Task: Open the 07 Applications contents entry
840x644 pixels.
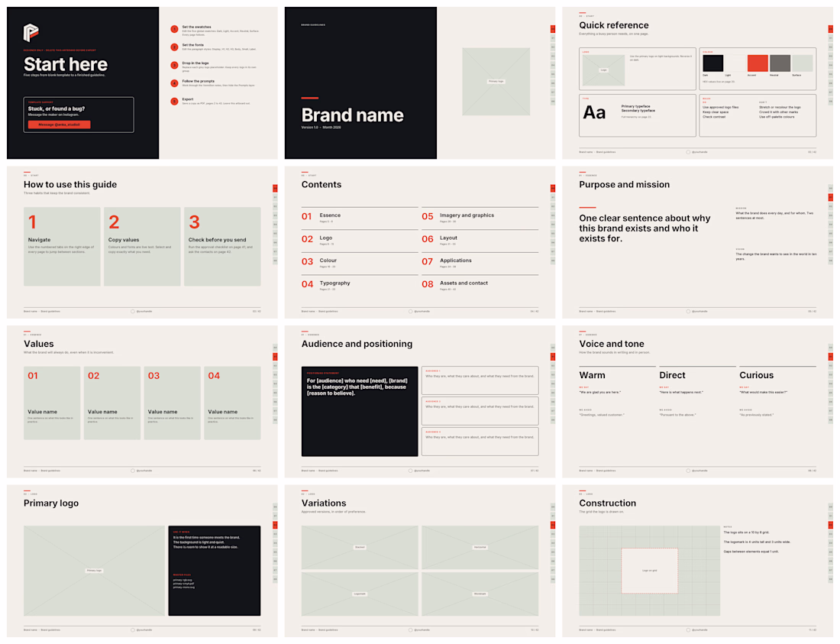Action: tap(480, 263)
